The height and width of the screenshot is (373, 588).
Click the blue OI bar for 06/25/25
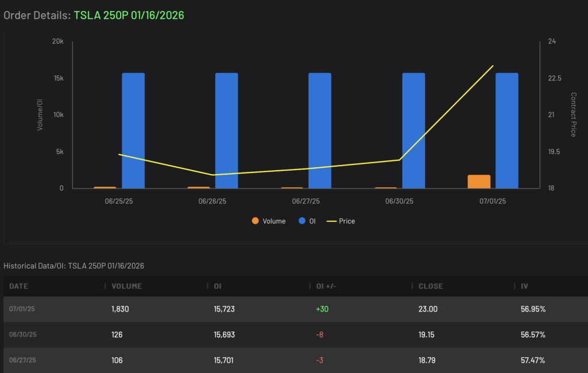click(133, 130)
